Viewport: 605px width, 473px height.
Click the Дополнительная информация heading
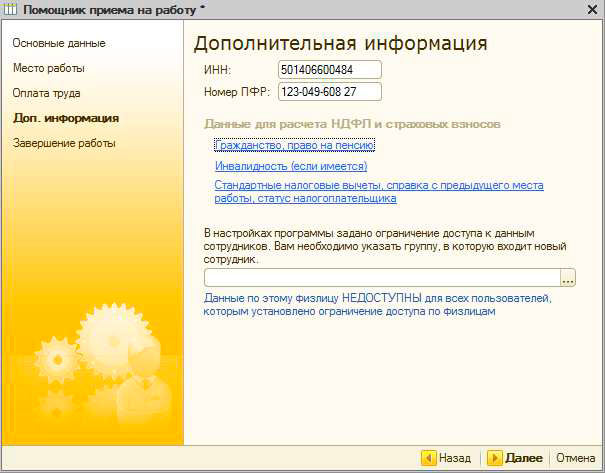341,43
